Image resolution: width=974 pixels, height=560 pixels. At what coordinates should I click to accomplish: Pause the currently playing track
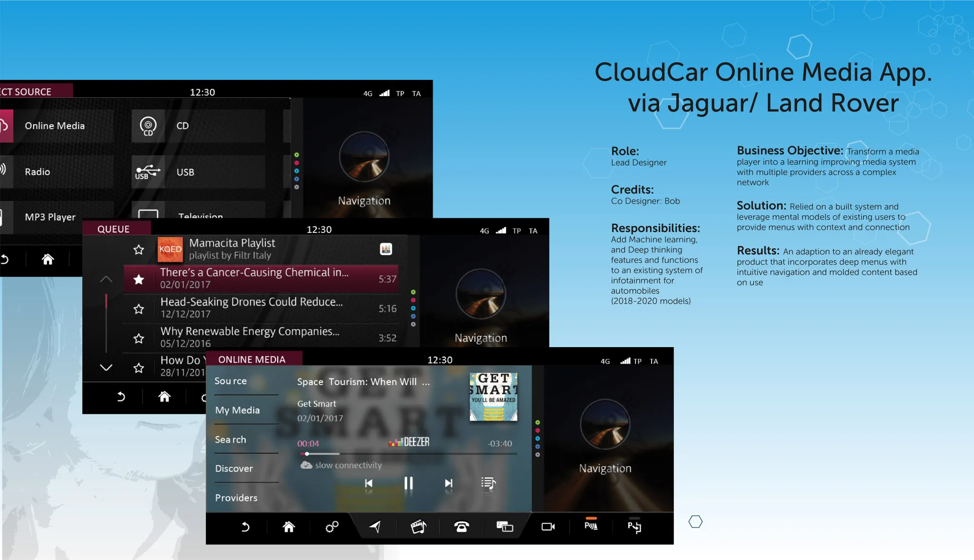[408, 483]
